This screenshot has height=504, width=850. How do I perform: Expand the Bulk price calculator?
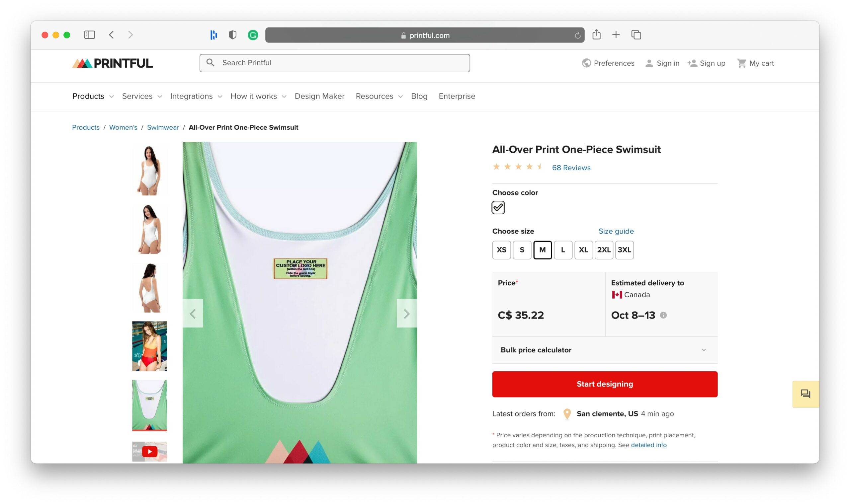click(605, 350)
